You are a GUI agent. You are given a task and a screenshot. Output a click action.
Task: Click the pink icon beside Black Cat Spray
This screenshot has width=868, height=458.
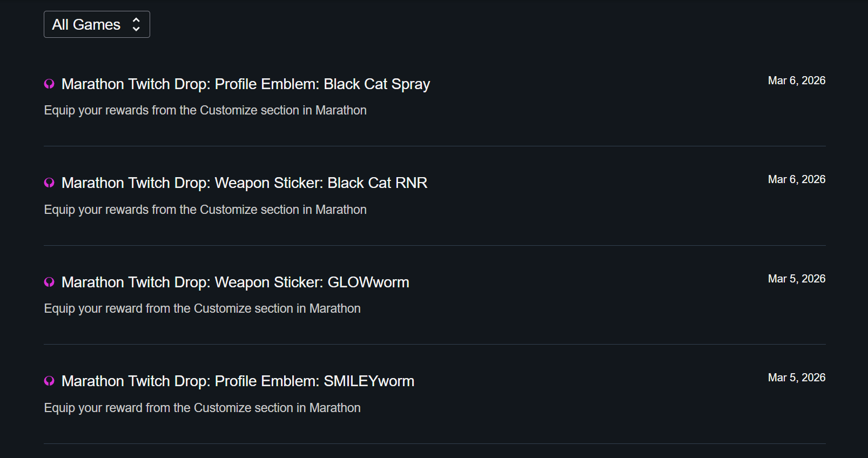pyautogui.click(x=49, y=84)
